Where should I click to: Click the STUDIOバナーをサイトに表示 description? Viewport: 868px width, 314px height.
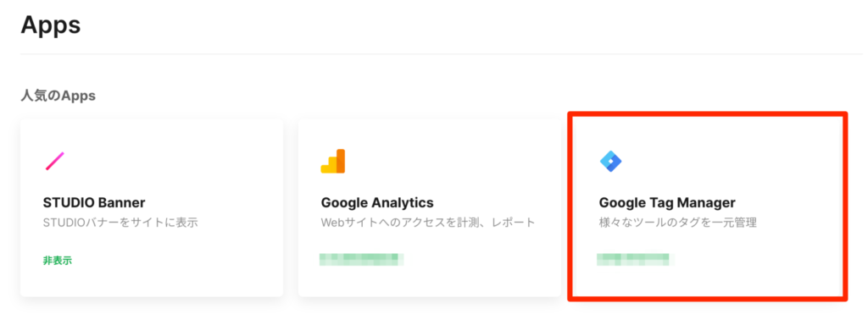pos(120,223)
